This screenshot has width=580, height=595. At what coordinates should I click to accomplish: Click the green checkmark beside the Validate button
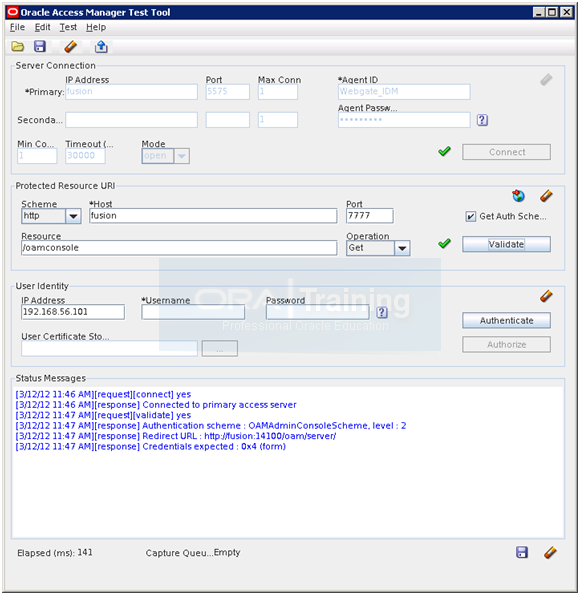coord(444,243)
